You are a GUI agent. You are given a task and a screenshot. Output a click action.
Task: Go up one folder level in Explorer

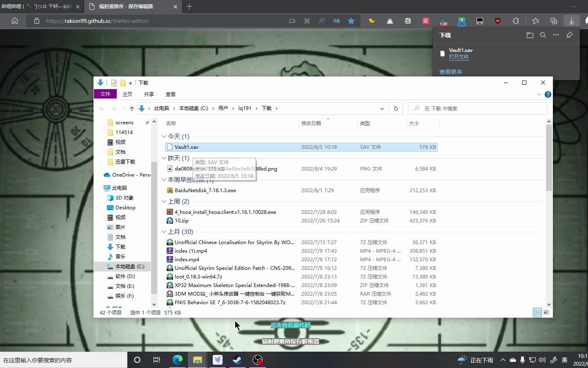[131, 108]
